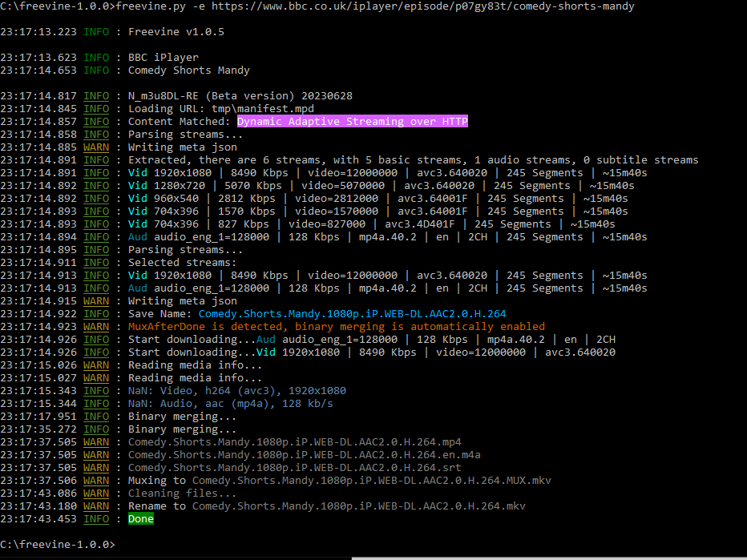Click the 'Vid 960x540 | 2812 Kbps' stream line

point(378,199)
